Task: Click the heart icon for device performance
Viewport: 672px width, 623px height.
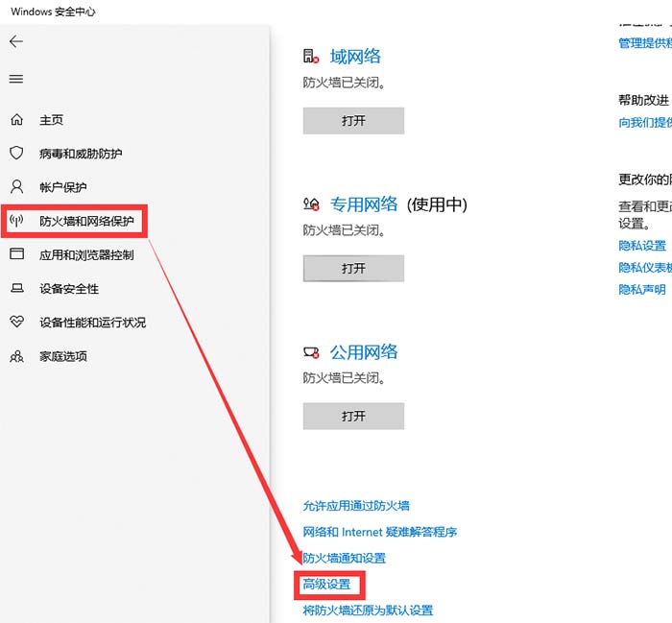Action: [x=16, y=322]
